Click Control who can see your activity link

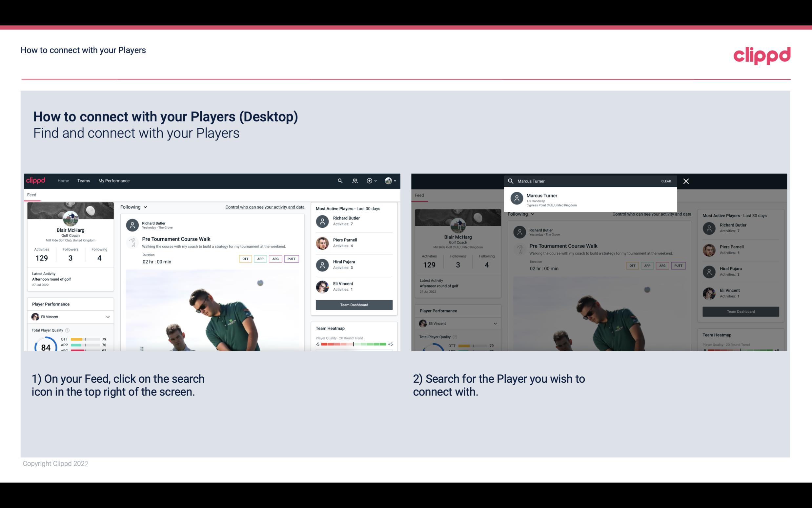(x=264, y=207)
